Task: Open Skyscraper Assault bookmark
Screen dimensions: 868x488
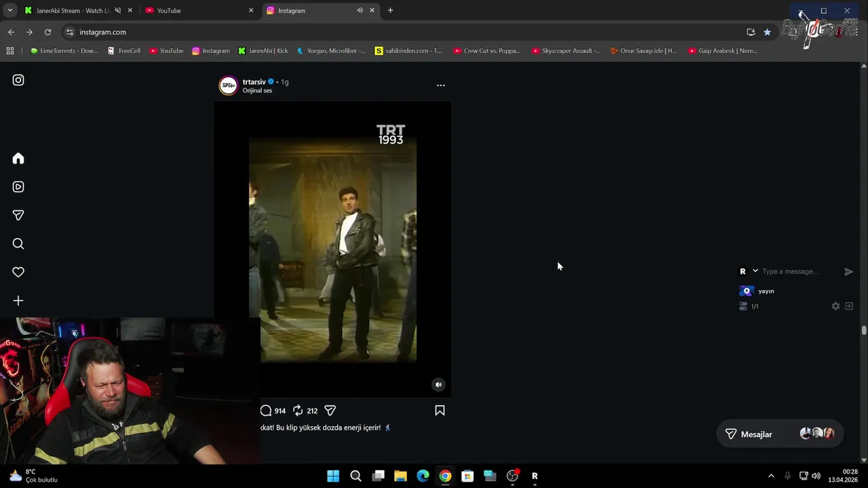Action: [566, 51]
